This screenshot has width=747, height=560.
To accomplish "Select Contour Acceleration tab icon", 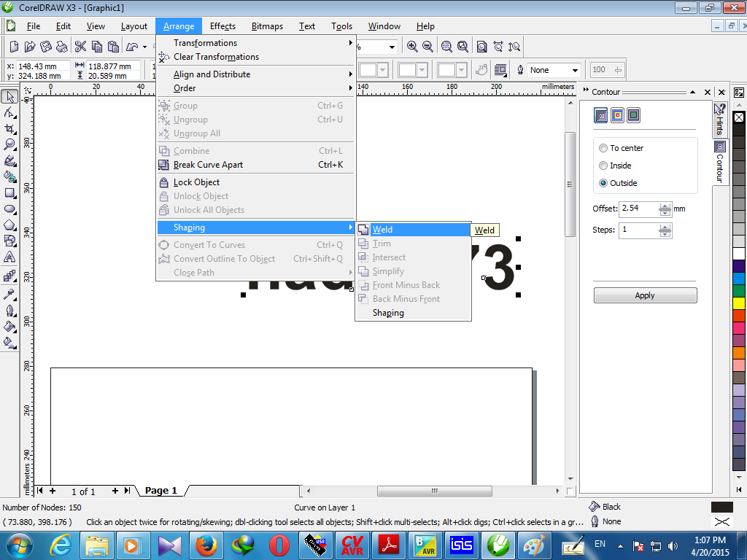I will [x=633, y=115].
